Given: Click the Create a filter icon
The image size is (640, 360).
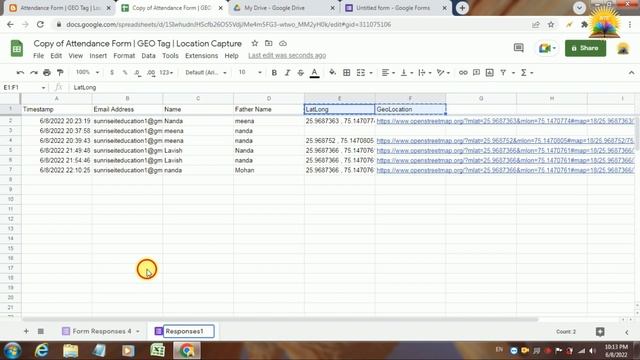Looking at the screenshot, I should [x=503, y=73].
